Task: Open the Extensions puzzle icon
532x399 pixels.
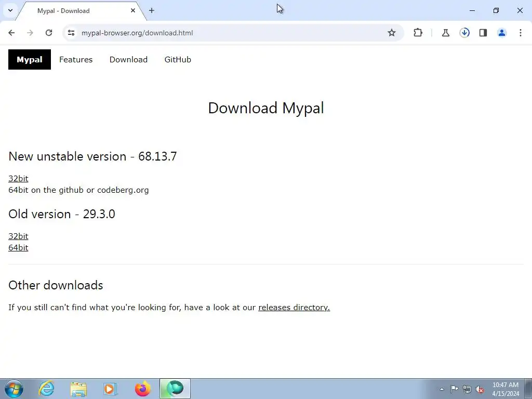Action: pos(418,33)
